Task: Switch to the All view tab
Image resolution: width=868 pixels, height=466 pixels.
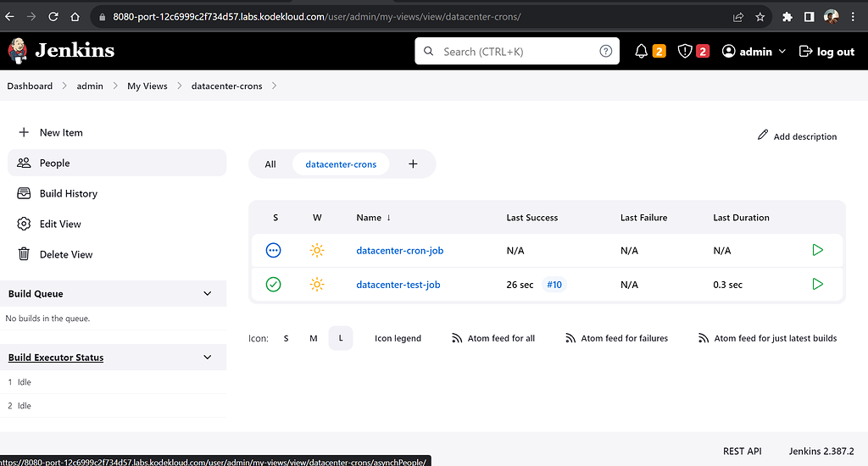Action: 270,164
